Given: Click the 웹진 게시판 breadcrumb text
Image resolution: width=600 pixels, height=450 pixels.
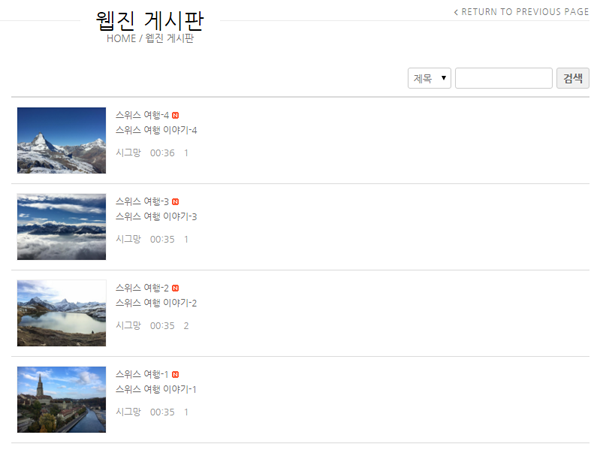Looking at the screenshot, I should tap(170, 39).
